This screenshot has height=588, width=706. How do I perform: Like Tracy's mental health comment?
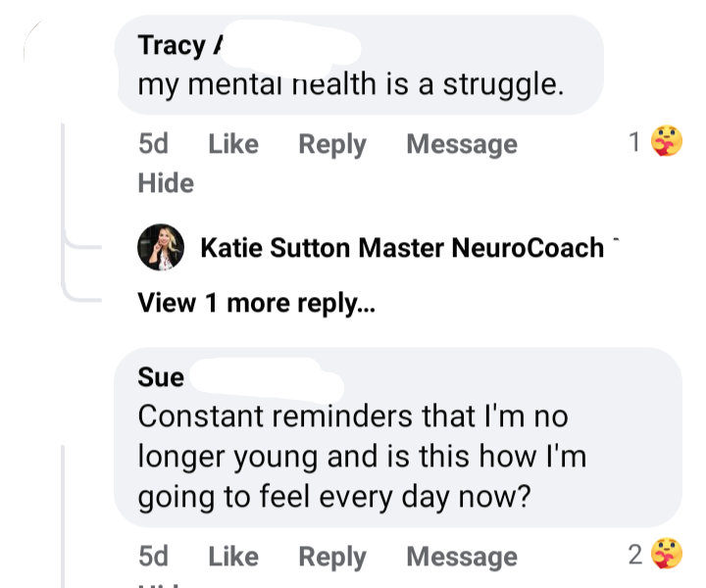tap(233, 144)
